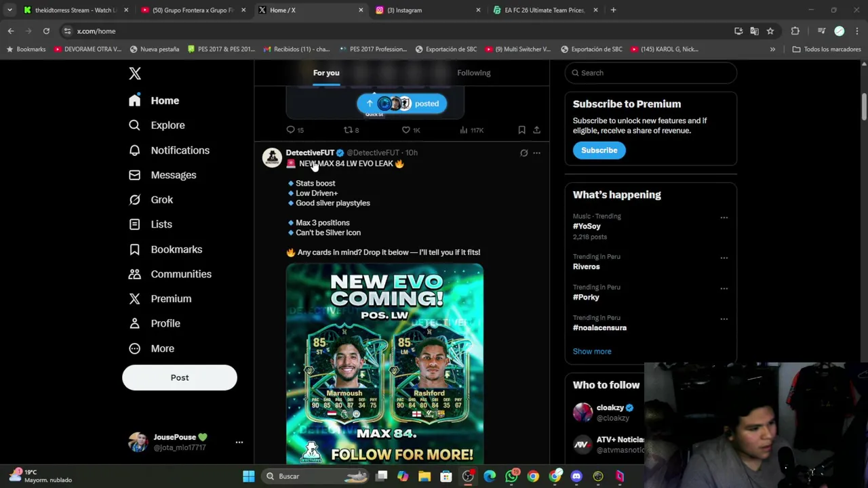Click Show more under trends

592,351
